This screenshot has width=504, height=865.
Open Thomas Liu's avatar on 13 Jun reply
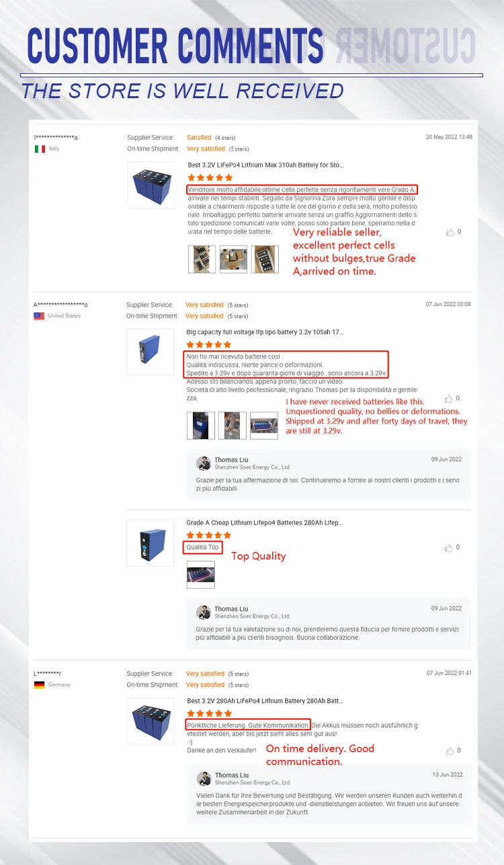pyautogui.click(x=204, y=778)
